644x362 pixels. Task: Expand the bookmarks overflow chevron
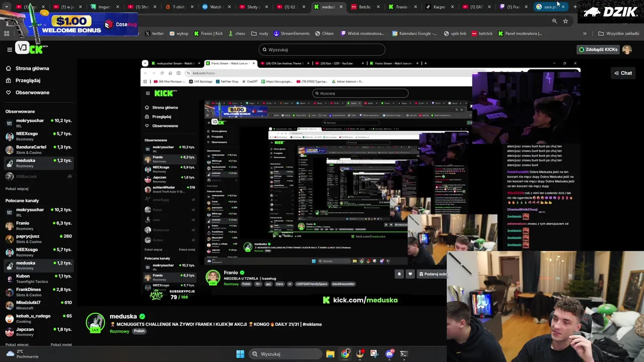(585, 33)
